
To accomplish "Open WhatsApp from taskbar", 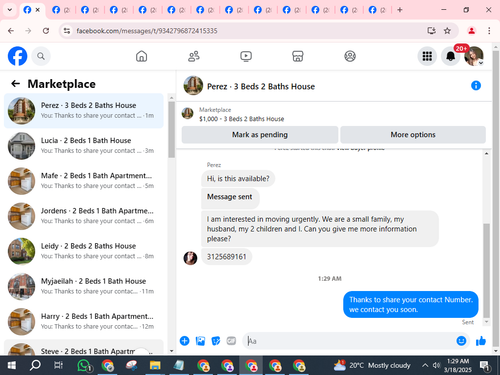I will pos(84,365).
